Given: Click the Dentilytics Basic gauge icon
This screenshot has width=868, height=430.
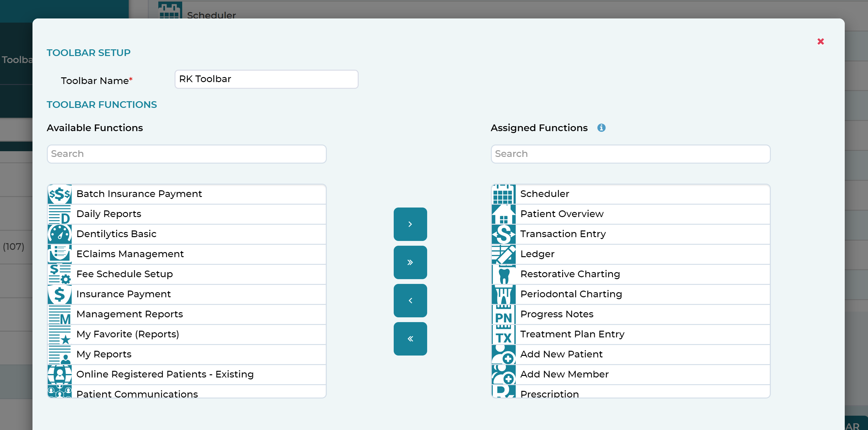Looking at the screenshot, I should (60, 234).
